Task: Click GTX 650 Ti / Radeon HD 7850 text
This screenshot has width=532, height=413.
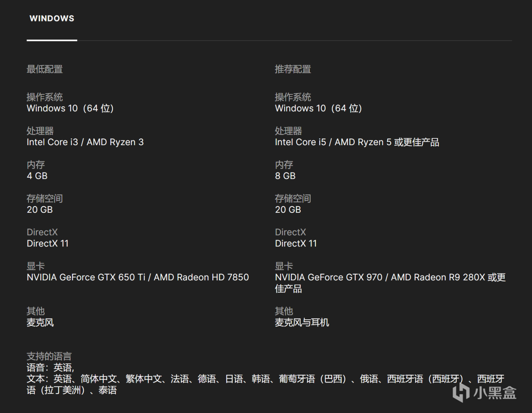Action: [138, 277]
